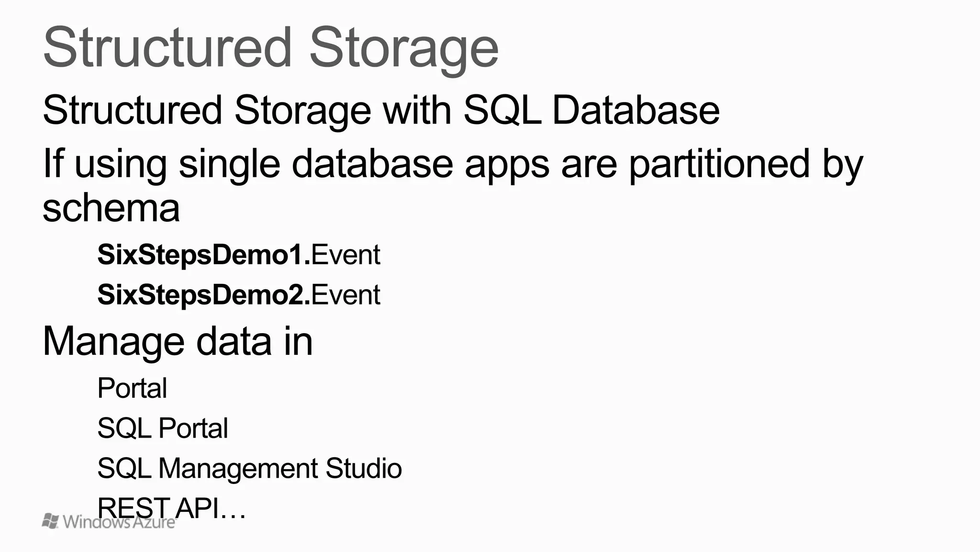This screenshot has width=980, height=552.
Task: Click the "Manage data in" heading
Action: (x=178, y=341)
